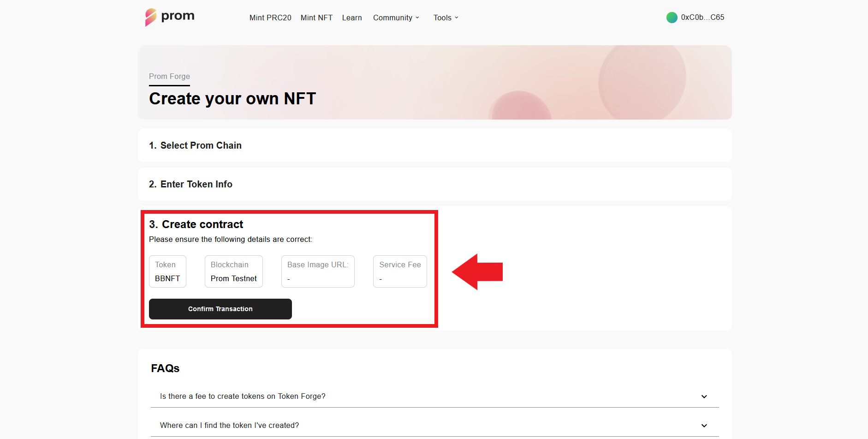
Task: Select the Prom Forge tab label
Action: (x=169, y=77)
